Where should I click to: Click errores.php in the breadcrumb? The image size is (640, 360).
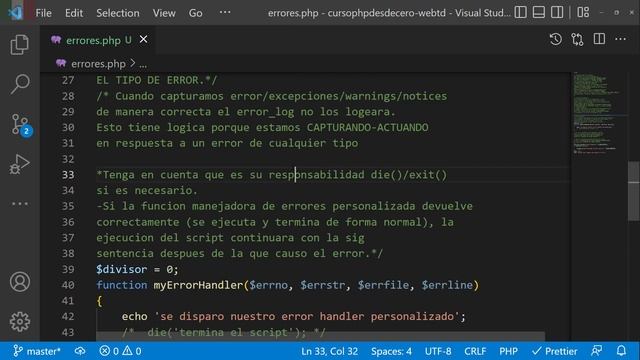tap(98, 64)
